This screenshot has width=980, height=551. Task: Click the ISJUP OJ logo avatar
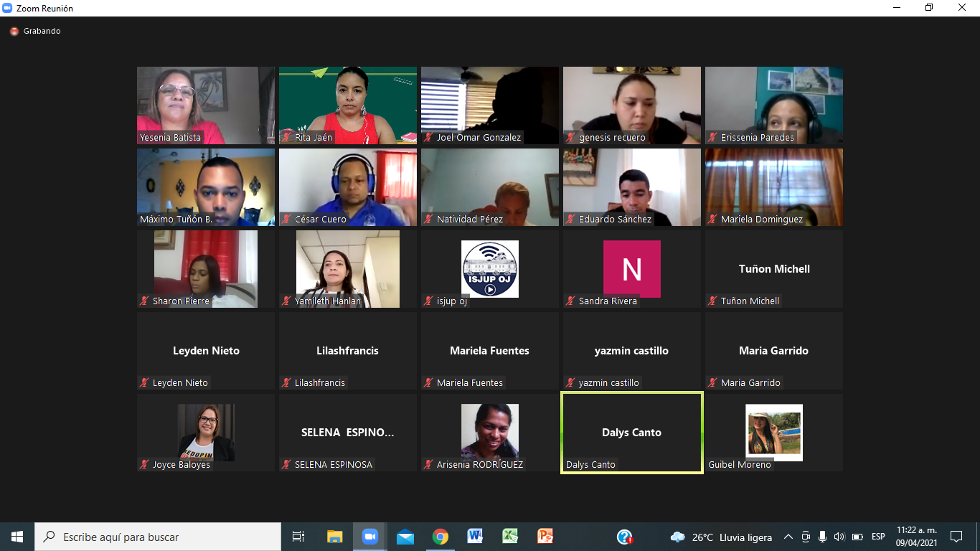pyautogui.click(x=490, y=269)
